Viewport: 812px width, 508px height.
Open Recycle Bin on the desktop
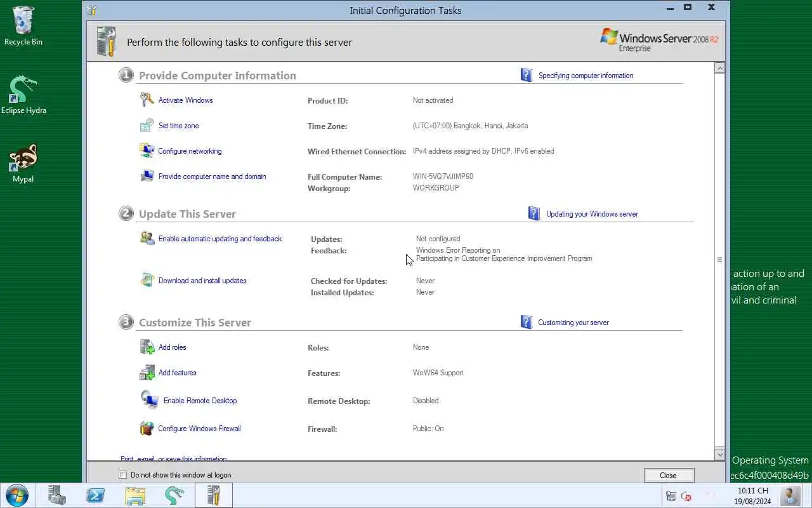coord(23,26)
